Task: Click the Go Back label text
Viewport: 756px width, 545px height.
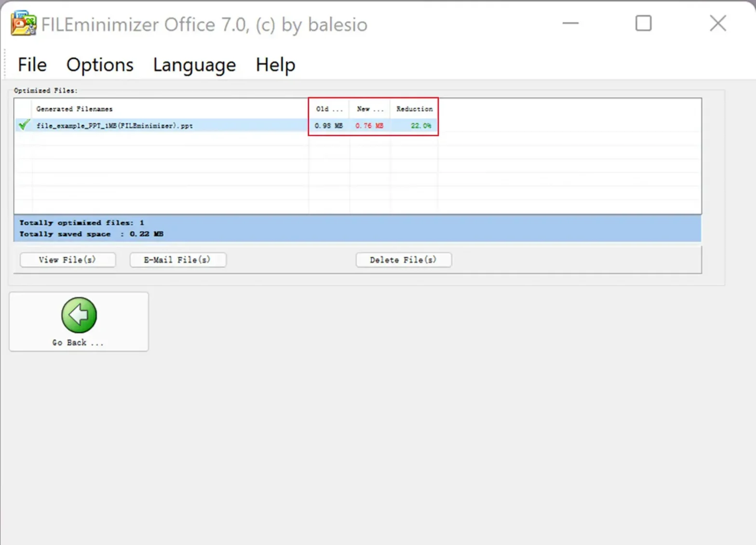Action: coord(78,342)
